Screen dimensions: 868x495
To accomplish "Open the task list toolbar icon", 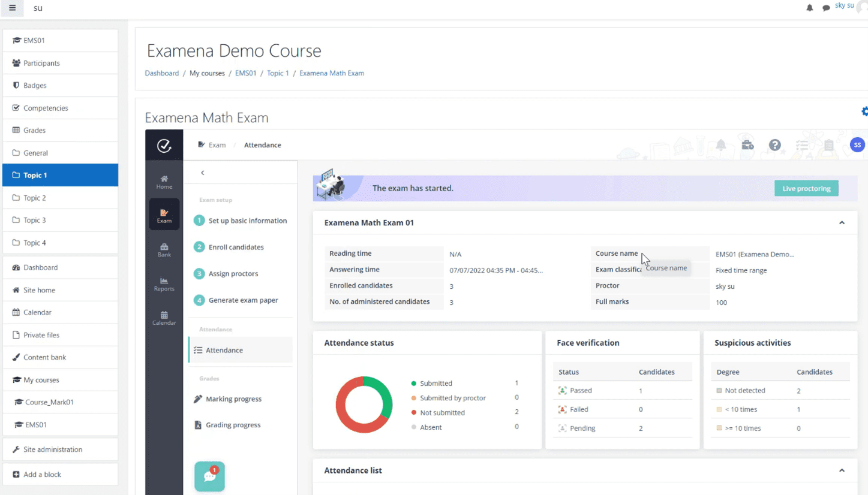I will (802, 145).
